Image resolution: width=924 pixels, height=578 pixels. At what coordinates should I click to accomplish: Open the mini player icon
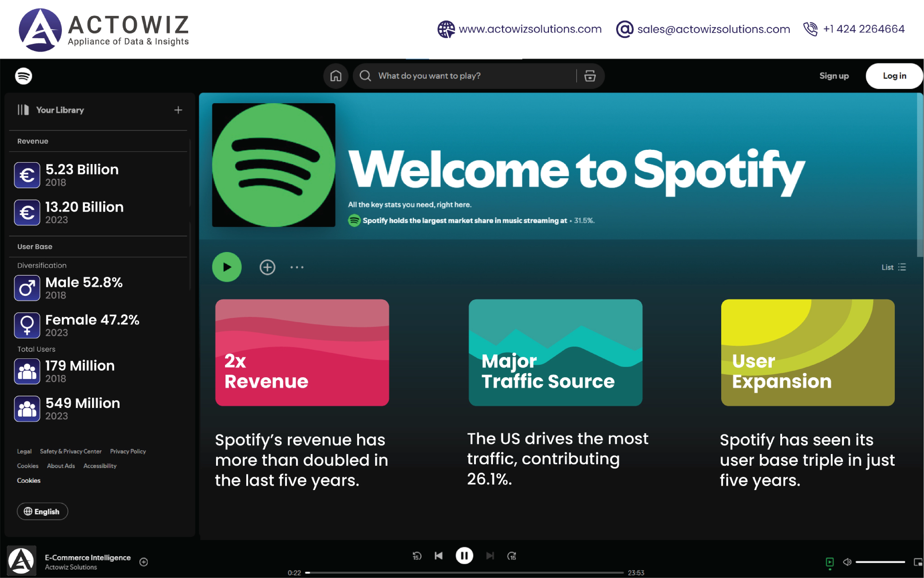pos(918,562)
